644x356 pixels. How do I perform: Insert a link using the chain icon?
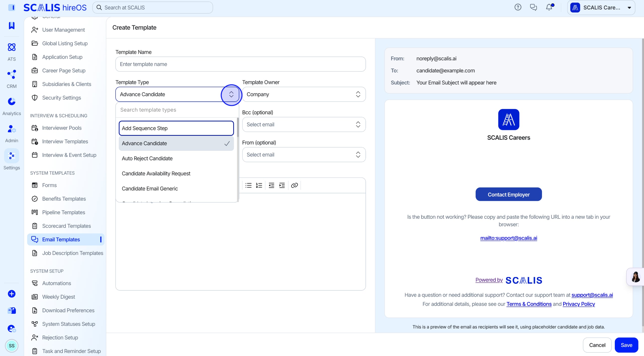(x=294, y=185)
